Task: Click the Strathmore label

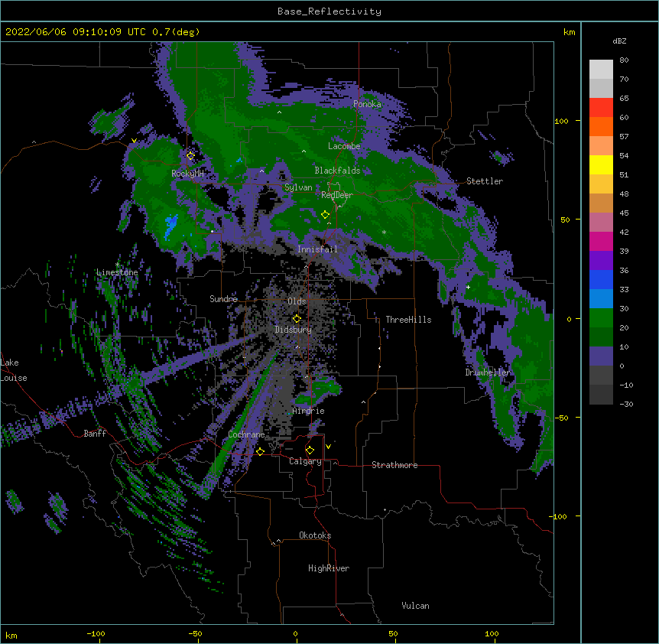Action: coord(394,465)
